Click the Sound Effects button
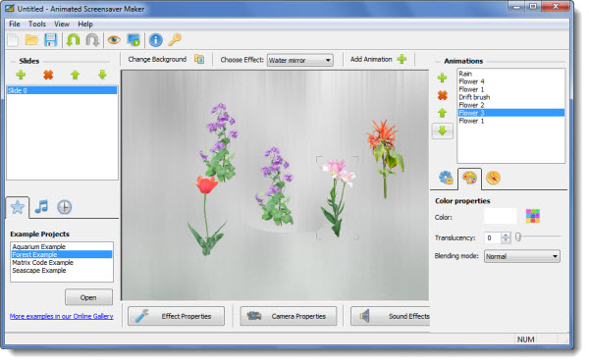The height and width of the screenshot is (364, 589). [x=391, y=316]
